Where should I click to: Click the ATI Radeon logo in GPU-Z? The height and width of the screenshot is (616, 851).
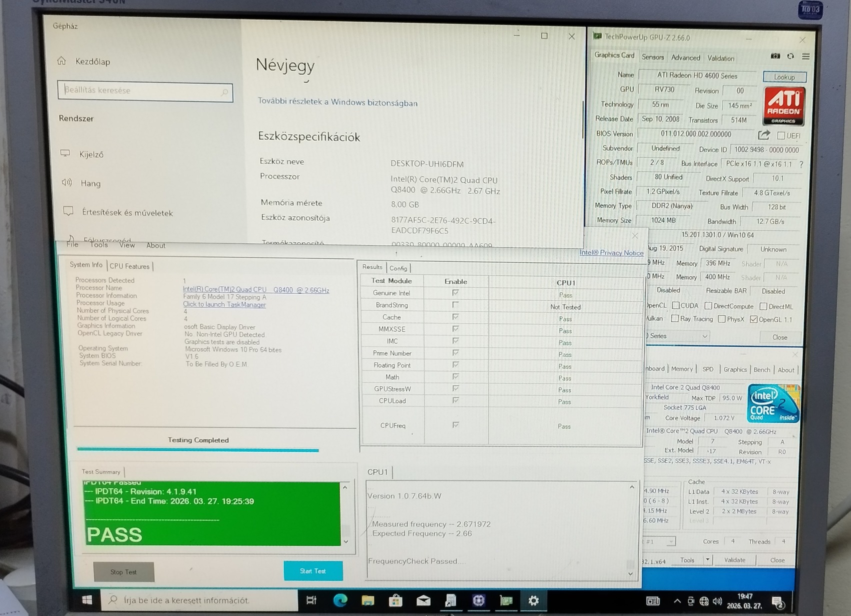783,106
